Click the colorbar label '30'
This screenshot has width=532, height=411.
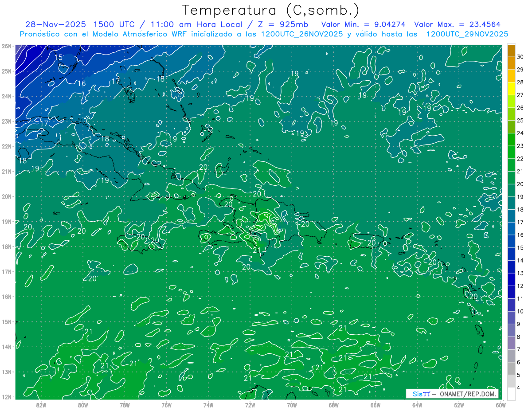coord(520,57)
